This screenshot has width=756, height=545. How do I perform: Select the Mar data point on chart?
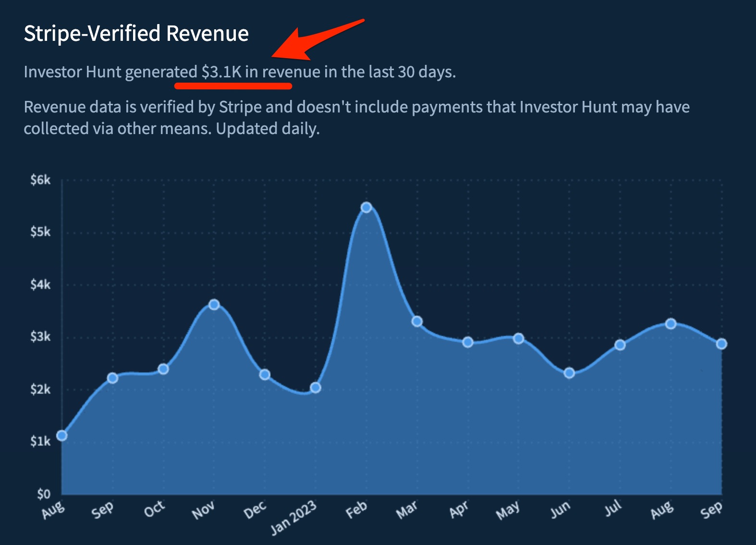[417, 322]
